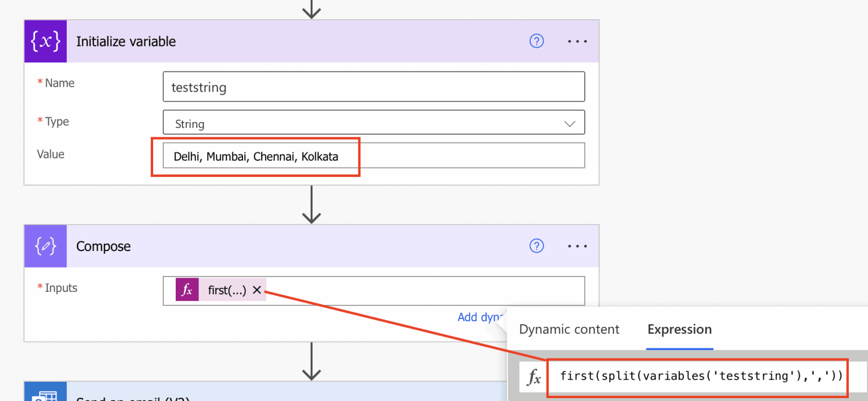Select the first split expression text
Screen dimensions: 868x401
(x=698, y=376)
